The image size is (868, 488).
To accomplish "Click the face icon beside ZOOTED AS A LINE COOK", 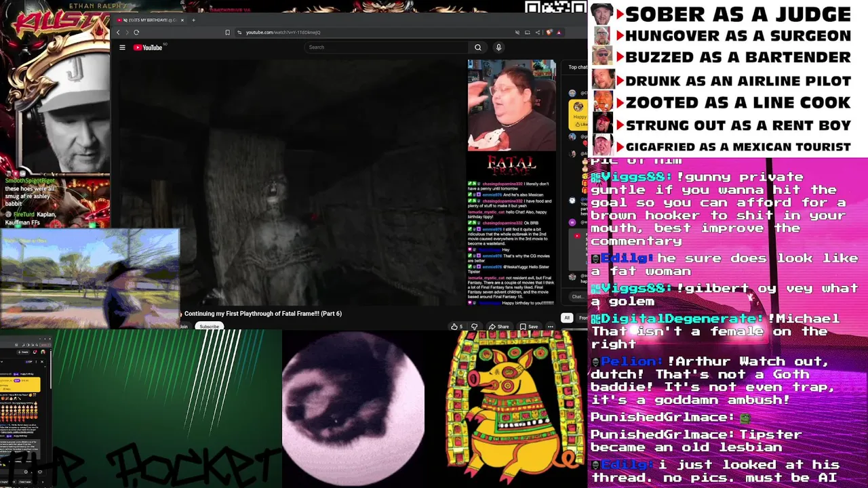I will tap(603, 102).
